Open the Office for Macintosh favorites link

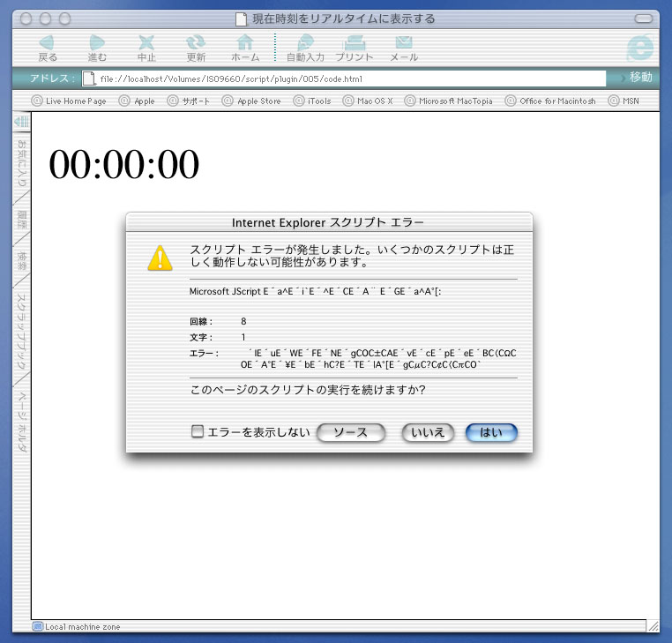pos(550,101)
